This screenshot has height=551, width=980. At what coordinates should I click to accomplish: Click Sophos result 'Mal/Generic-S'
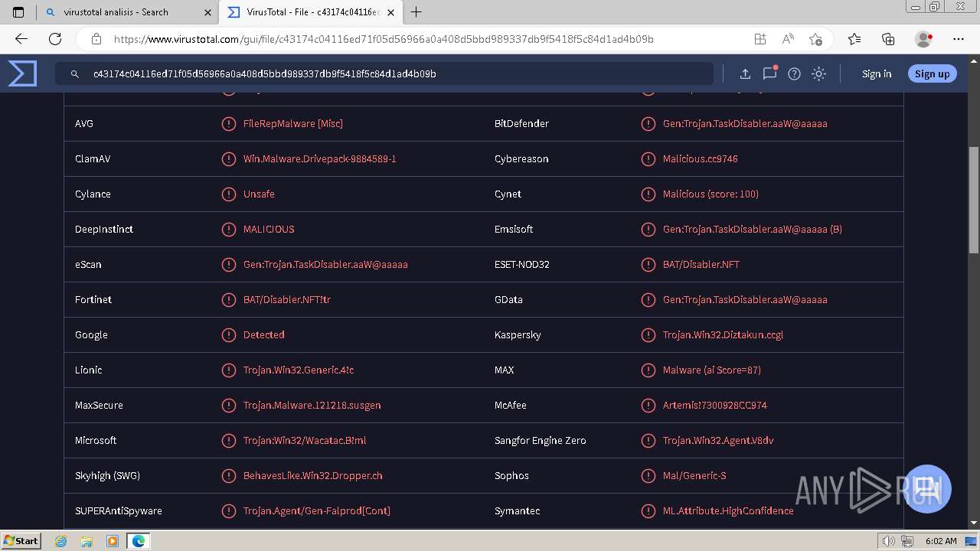click(694, 476)
